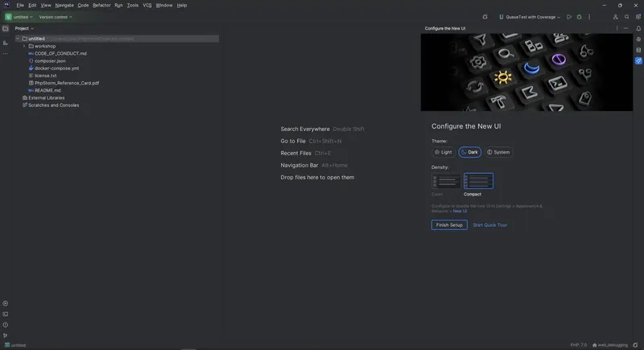Start debugging with the bug icon

pos(579,17)
